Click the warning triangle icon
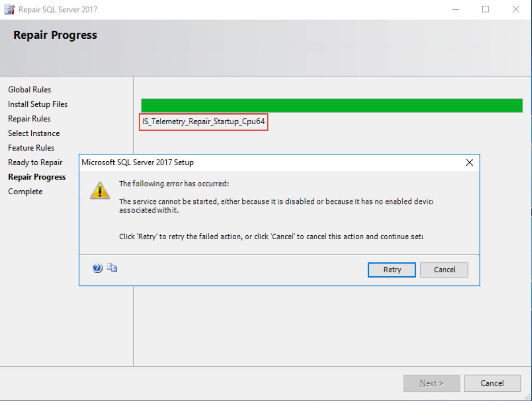The image size is (532, 401). [x=100, y=190]
